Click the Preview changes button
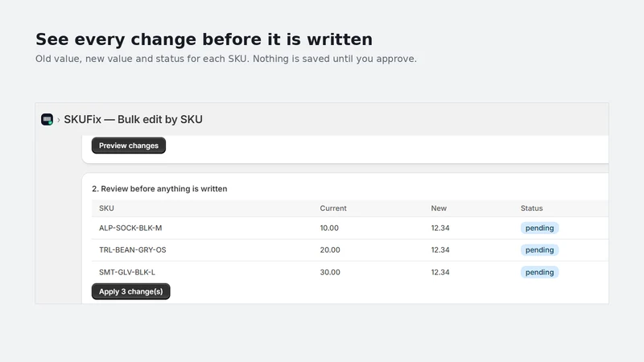Screen dimensions: 644x362 (129, 146)
